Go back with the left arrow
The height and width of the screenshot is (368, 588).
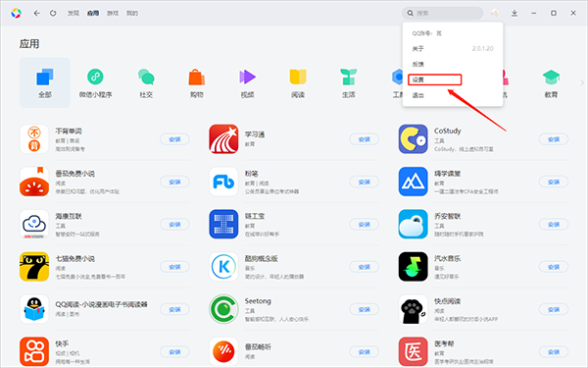click(37, 13)
